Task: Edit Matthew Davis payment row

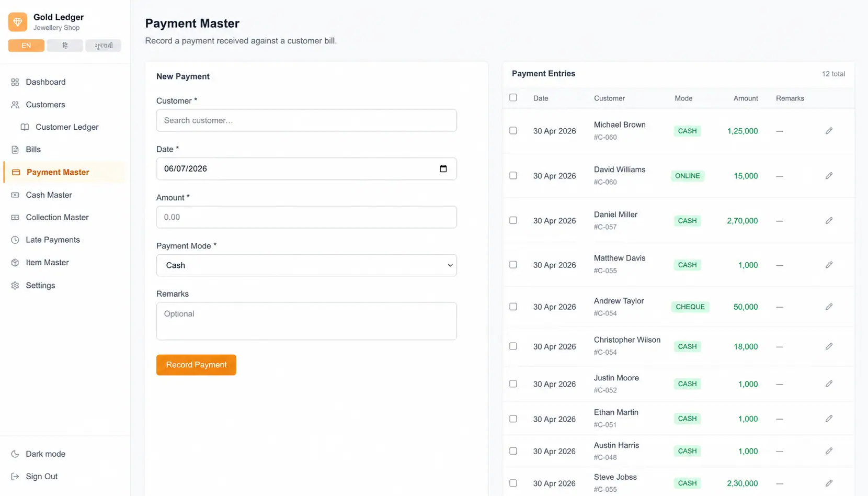Action: (829, 265)
